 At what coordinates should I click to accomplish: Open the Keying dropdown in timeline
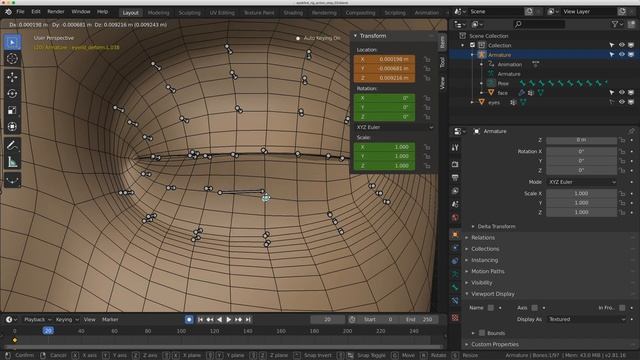click(x=67, y=320)
